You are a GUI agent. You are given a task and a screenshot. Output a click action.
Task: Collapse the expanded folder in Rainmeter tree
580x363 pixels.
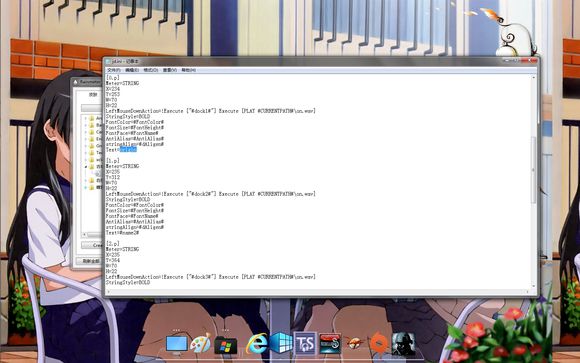click(85, 167)
